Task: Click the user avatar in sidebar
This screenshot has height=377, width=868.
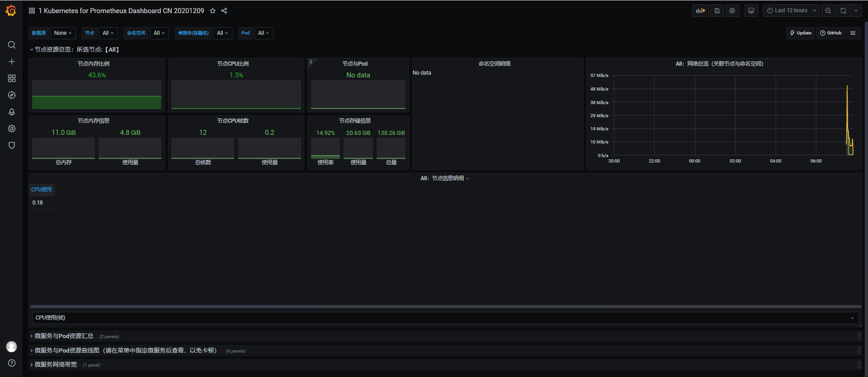Action: coord(12,347)
